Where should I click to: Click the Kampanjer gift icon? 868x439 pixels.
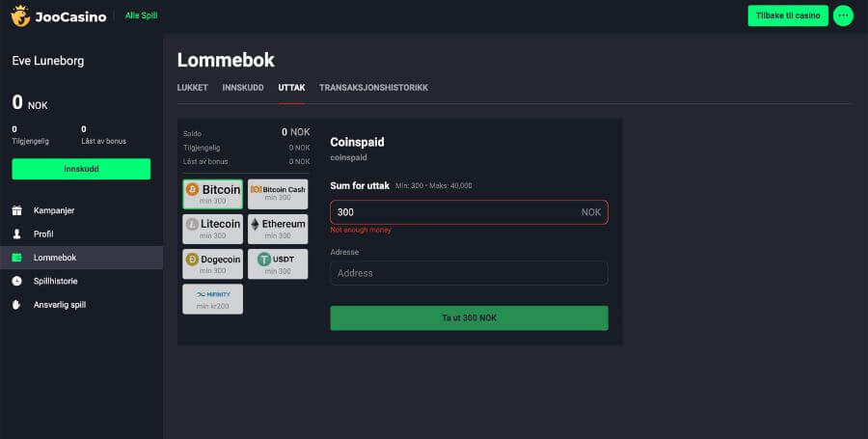click(16, 210)
